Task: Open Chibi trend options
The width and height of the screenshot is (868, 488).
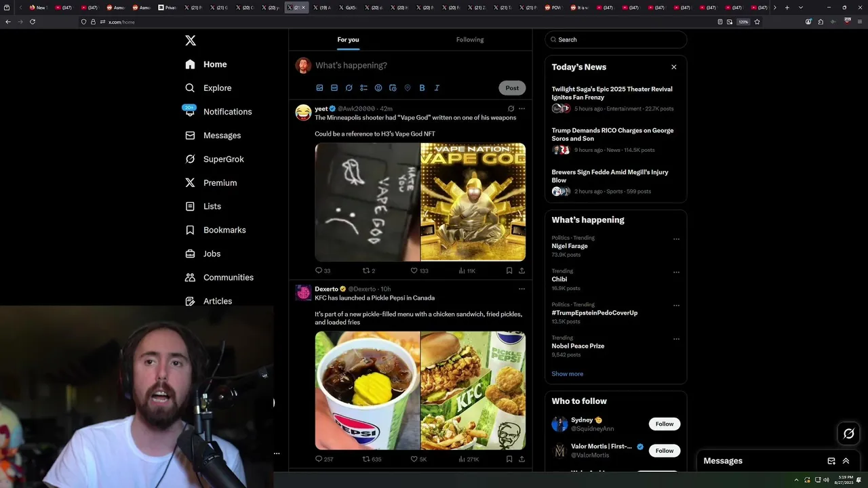Action: pyautogui.click(x=676, y=272)
